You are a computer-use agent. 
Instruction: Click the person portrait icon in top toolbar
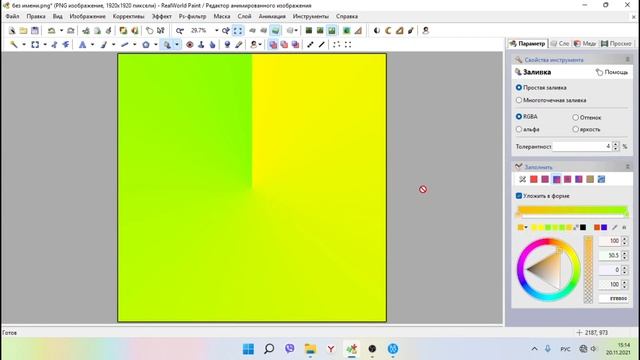pyautogui.click(x=425, y=31)
